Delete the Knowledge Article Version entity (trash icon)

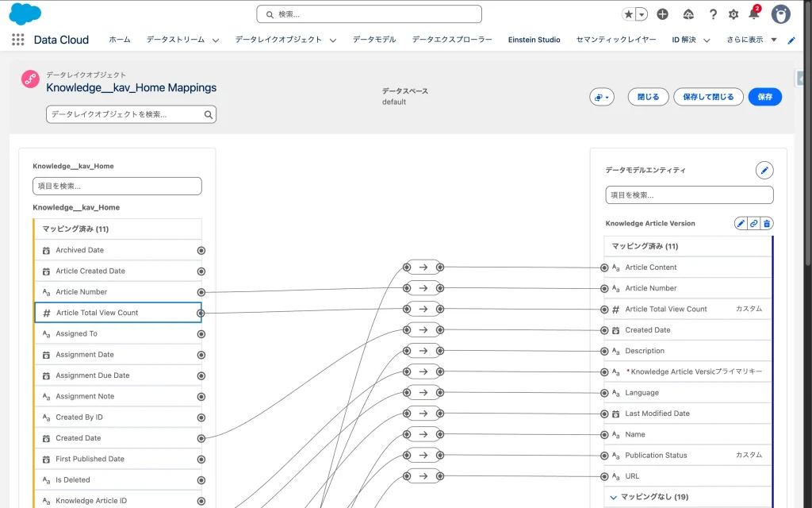click(767, 224)
